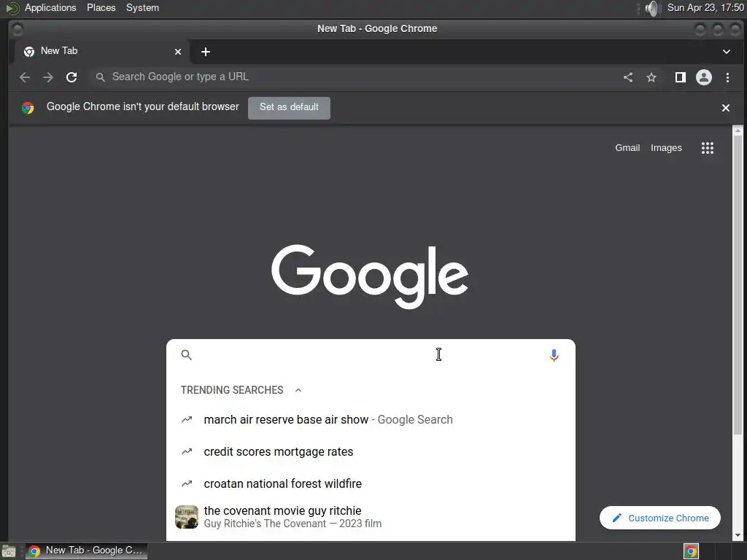Click the volume icon in the system panel
The image size is (747, 560).
[651, 8]
